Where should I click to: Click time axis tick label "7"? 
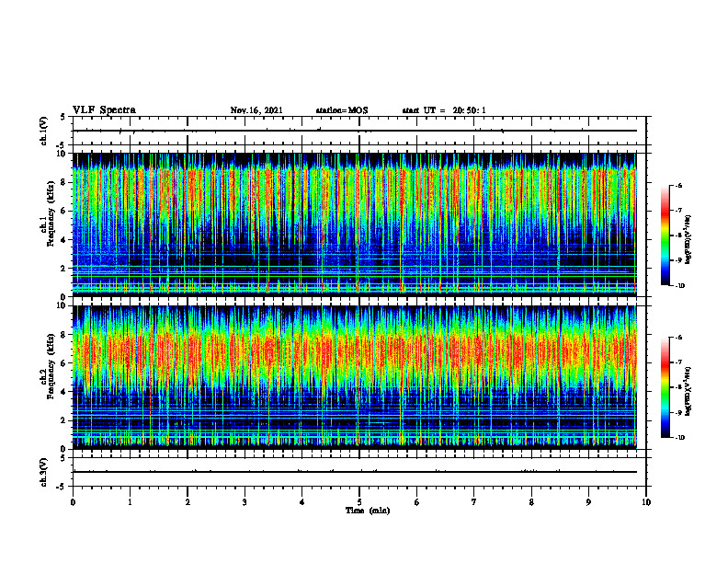coord(474,502)
